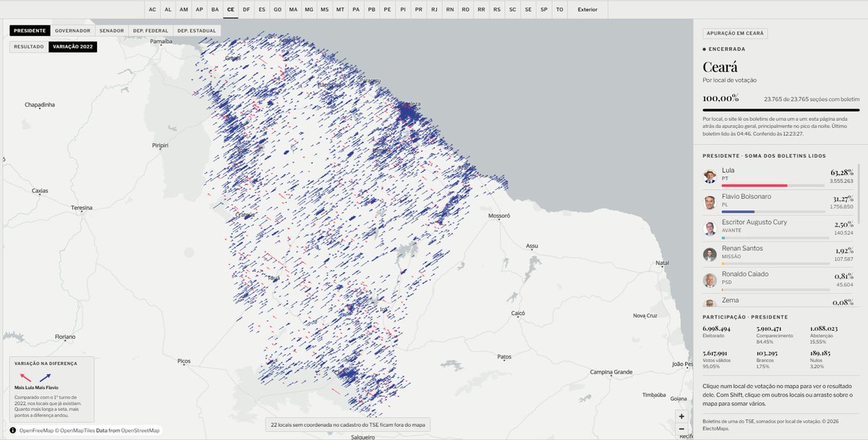Click Lula's candidate photo
The width and height of the screenshot is (868, 440).
point(710,176)
